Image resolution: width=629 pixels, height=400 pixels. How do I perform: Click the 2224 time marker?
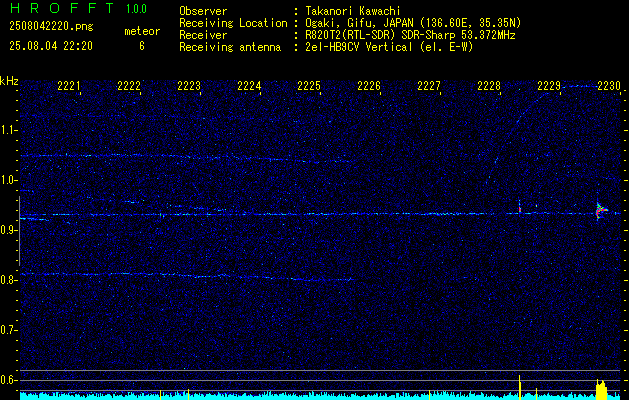click(249, 86)
